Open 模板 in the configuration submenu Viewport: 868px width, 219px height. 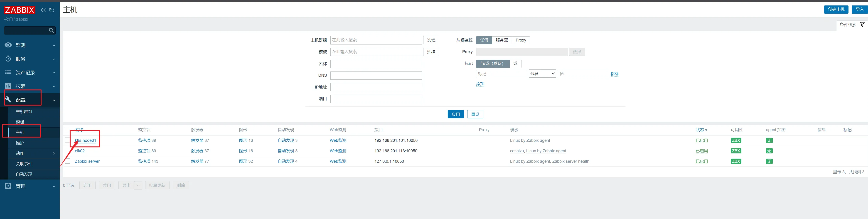pos(20,122)
